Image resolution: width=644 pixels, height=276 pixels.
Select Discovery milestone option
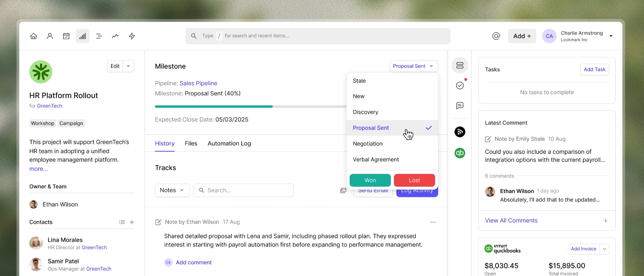393,112
